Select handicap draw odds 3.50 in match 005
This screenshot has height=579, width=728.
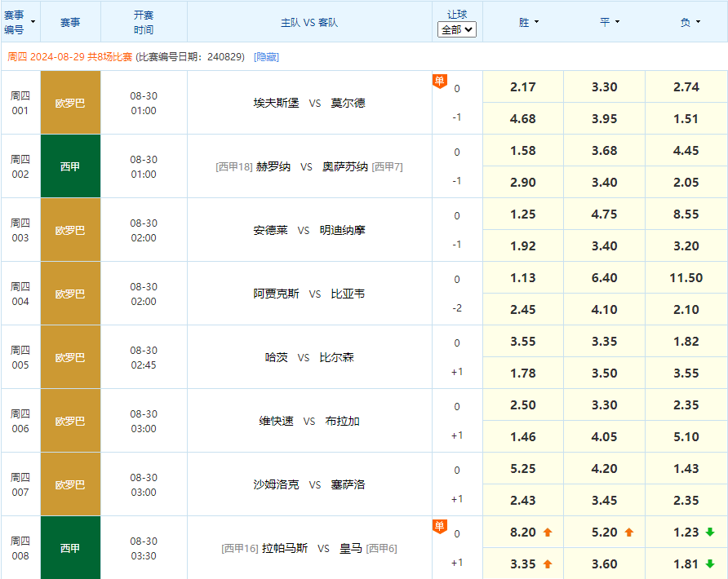pyautogui.click(x=604, y=373)
